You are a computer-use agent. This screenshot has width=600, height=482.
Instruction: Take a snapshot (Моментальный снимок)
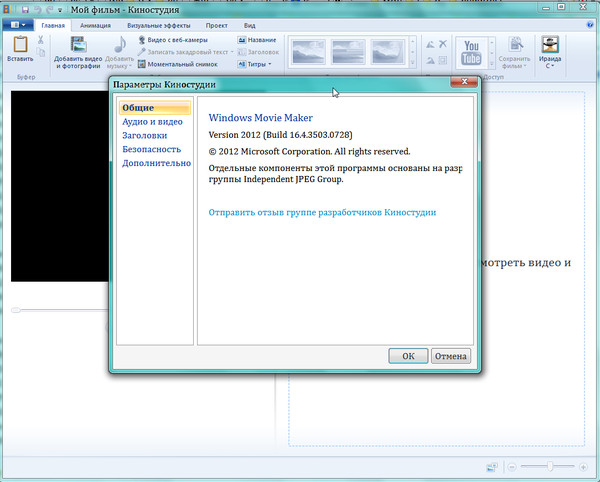click(178, 64)
